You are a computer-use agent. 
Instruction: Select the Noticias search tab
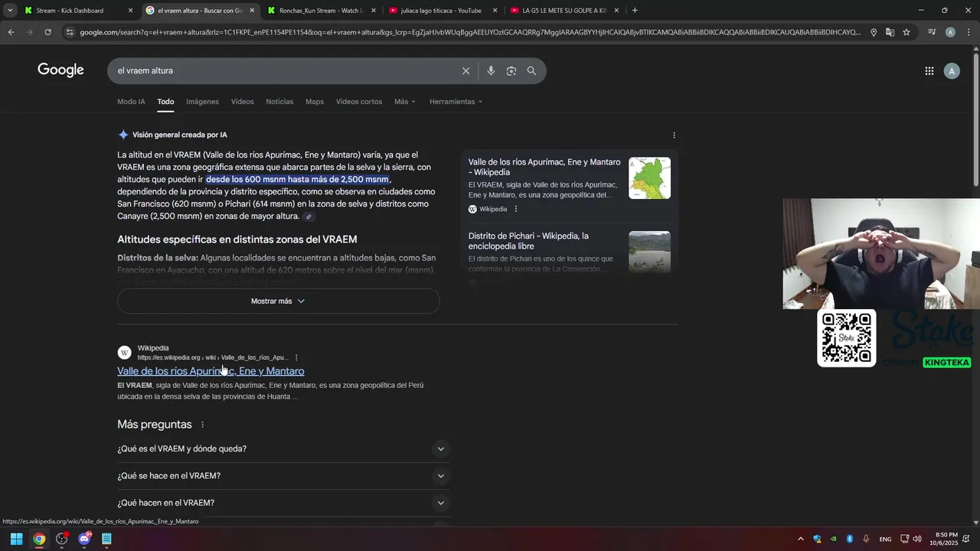279,102
